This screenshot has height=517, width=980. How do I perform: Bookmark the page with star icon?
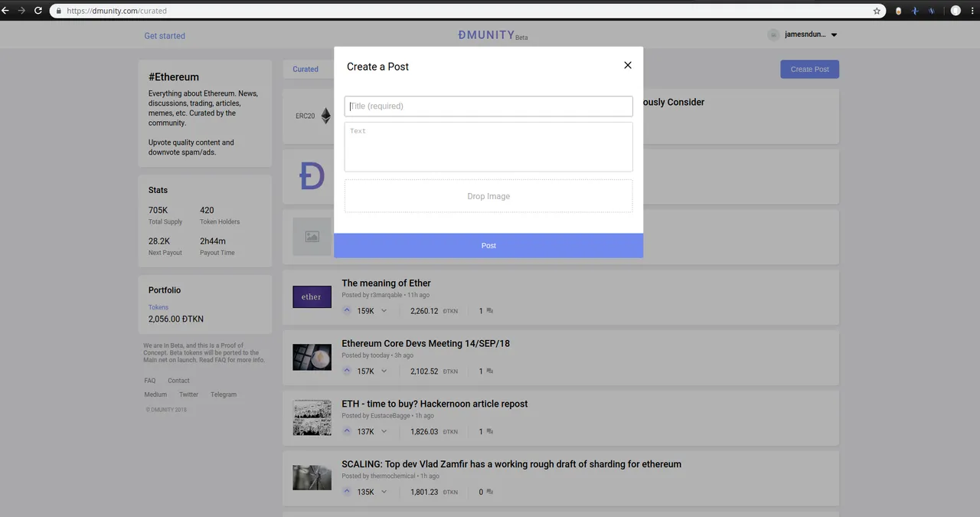click(x=877, y=11)
